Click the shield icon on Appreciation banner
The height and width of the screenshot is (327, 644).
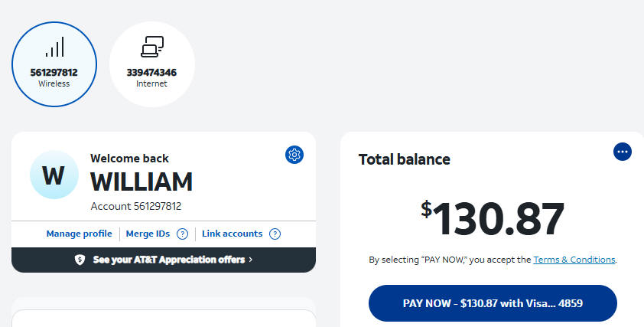click(x=80, y=260)
